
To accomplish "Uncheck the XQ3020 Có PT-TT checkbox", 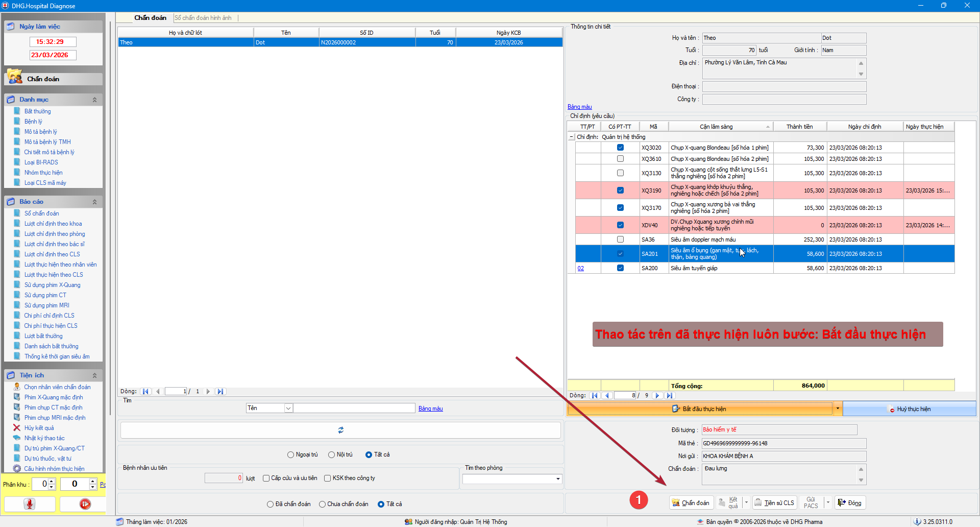I will (x=620, y=148).
